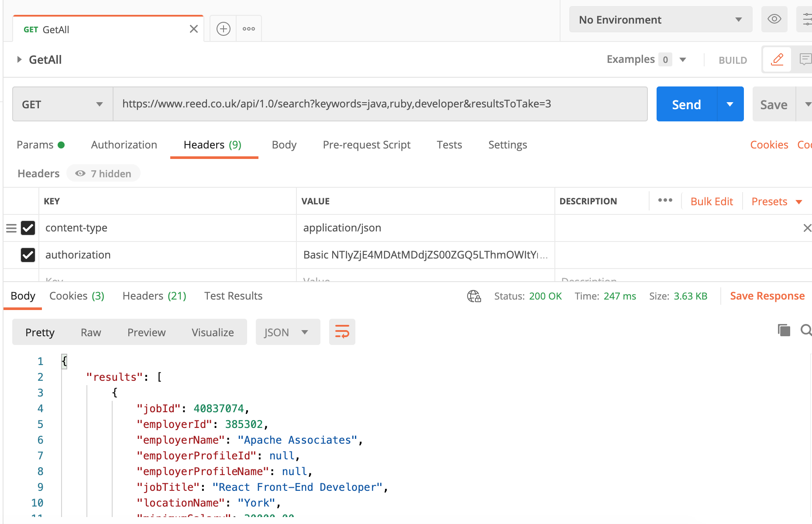Select the response Body tab
This screenshot has height=524, width=812.
23,296
